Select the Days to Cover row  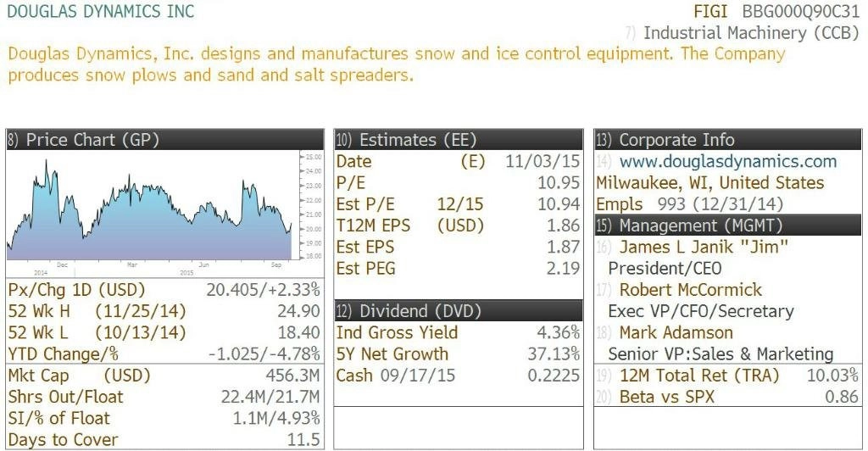[x=164, y=440]
